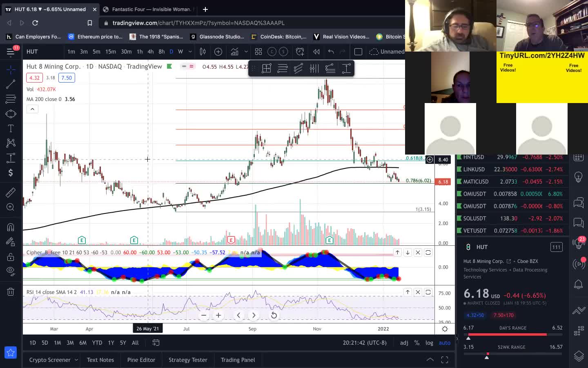Select the All date range
The height and width of the screenshot is (368, 588).
tap(135, 343)
